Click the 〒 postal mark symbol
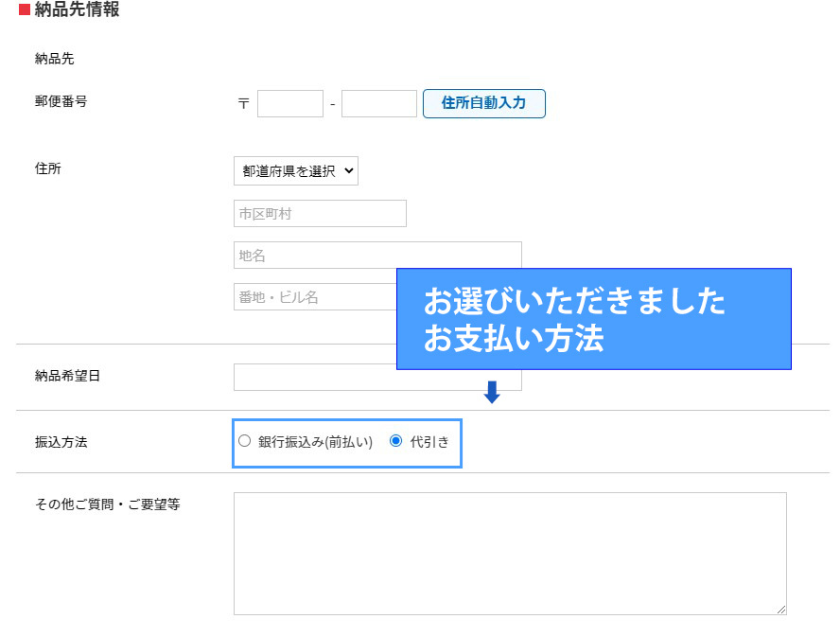840x637 pixels. point(243,104)
